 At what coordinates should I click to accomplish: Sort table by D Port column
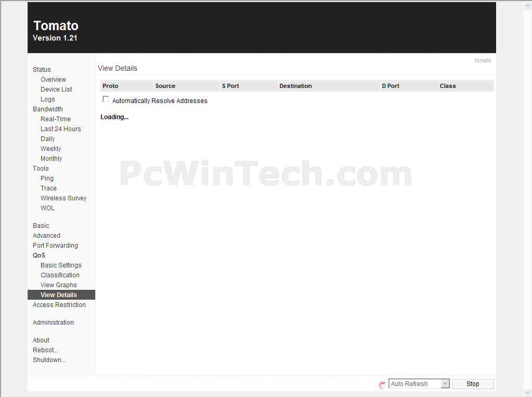(409, 86)
